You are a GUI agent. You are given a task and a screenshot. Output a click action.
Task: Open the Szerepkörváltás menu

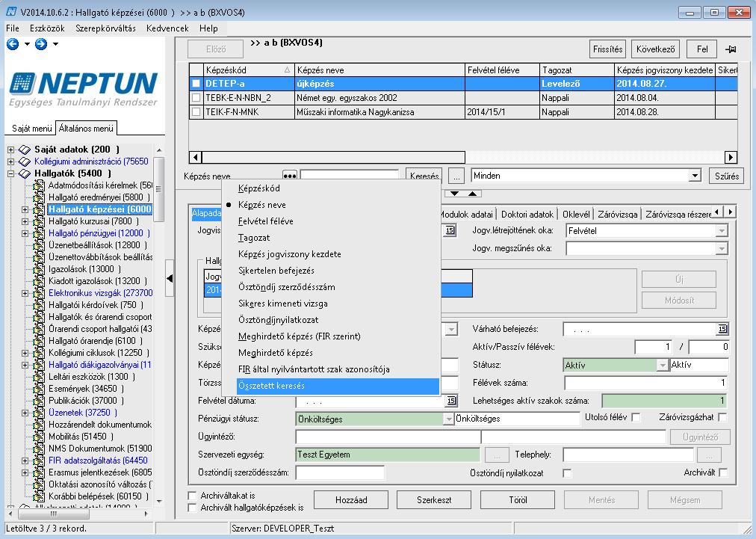point(105,28)
